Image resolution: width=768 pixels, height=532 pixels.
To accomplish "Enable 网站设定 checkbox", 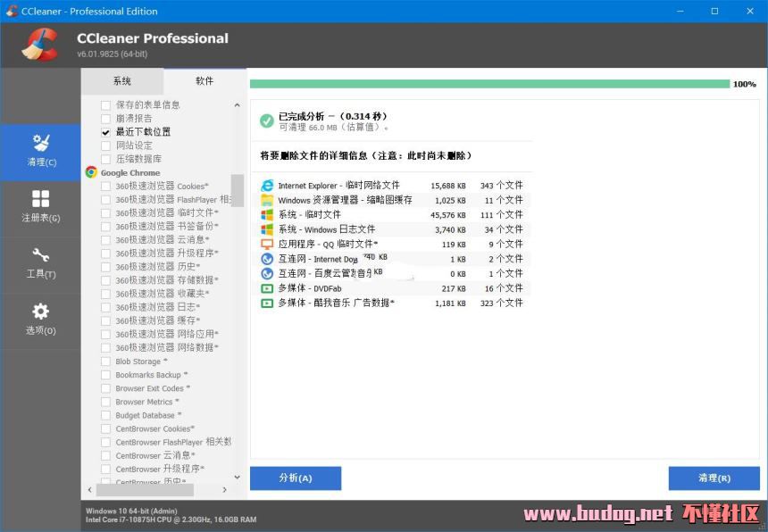I will pos(105,145).
